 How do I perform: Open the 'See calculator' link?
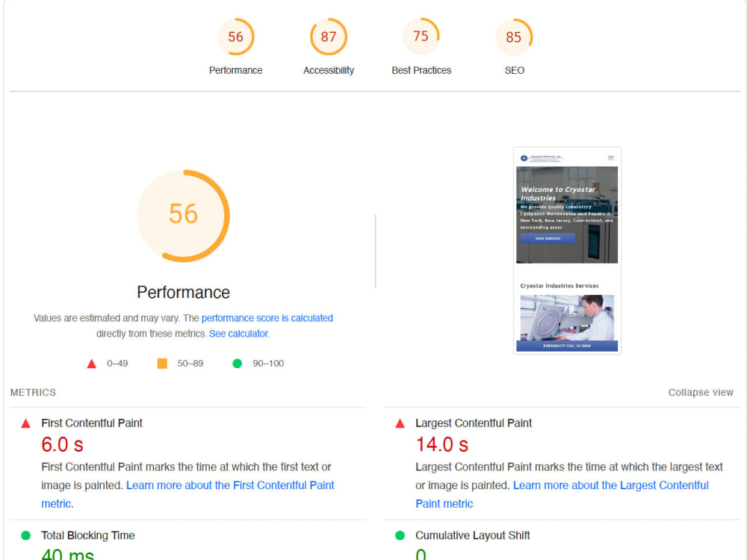tap(238, 334)
